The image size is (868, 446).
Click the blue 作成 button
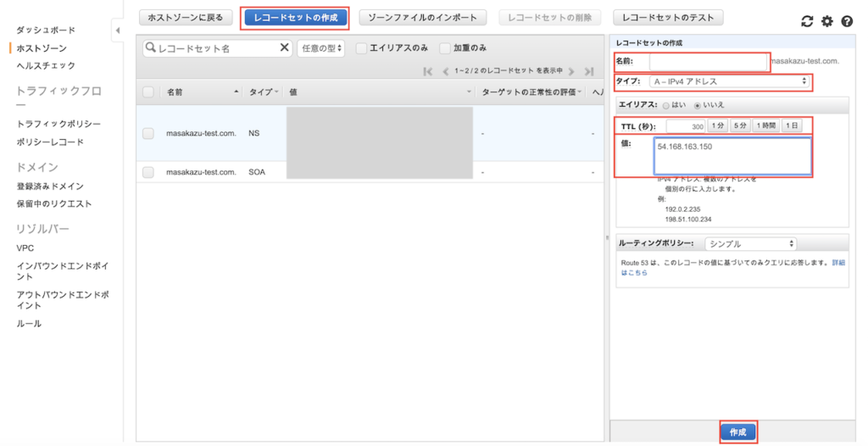[x=737, y=432]
